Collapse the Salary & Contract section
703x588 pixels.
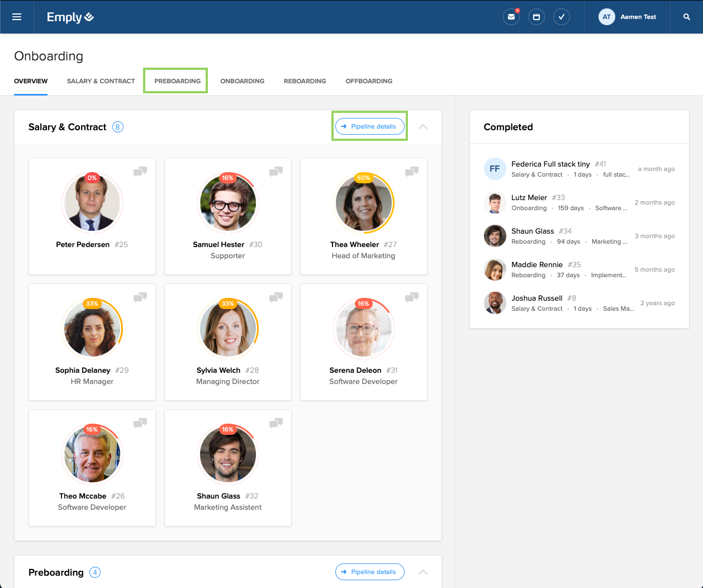[423, 127]
